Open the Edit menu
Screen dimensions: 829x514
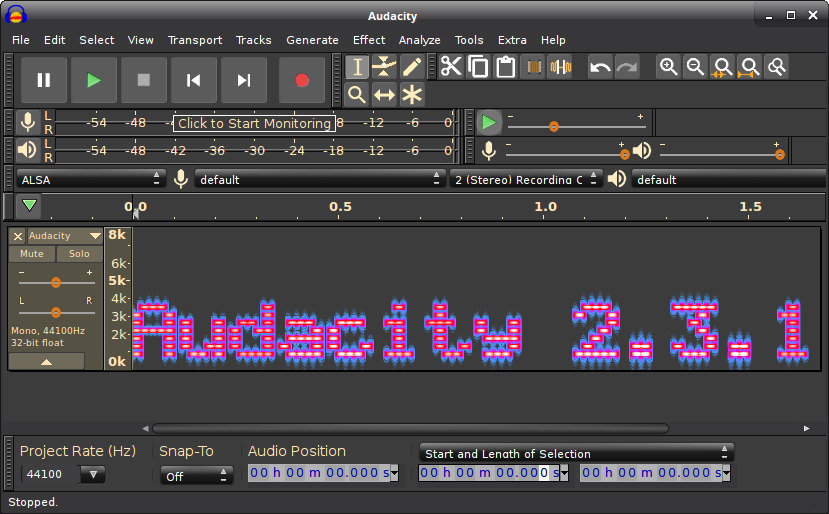pos(54,40)
